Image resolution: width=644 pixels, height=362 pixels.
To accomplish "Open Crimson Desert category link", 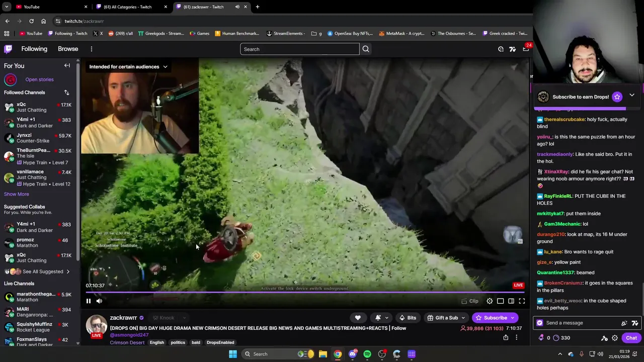I will pyautogui.click(x=127, y=342).
